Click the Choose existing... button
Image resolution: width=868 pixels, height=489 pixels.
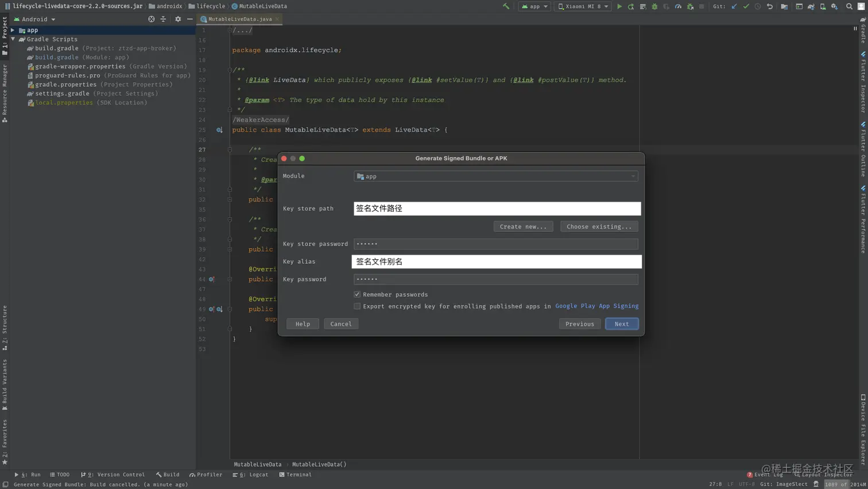pyautogui.click(x=599, y=226)
